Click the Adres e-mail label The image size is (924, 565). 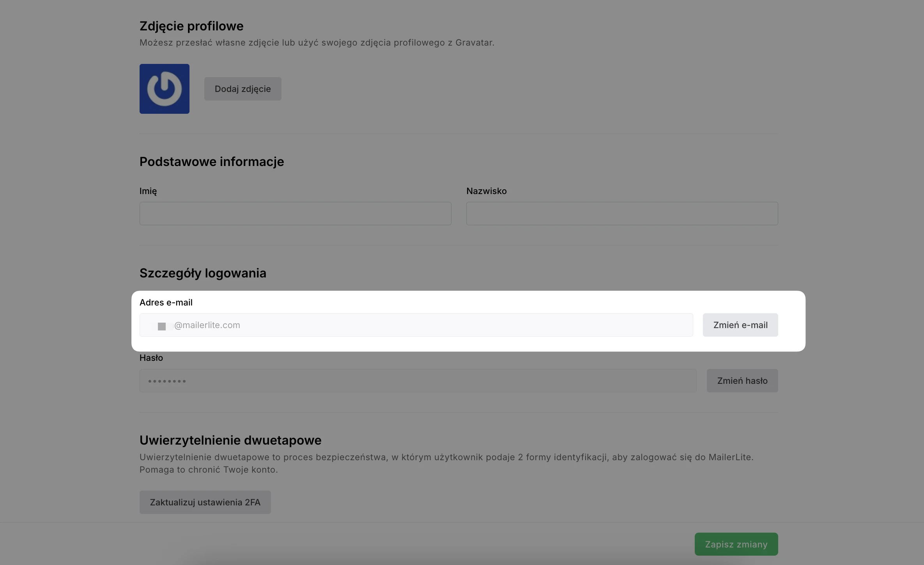tap(166, 302)
